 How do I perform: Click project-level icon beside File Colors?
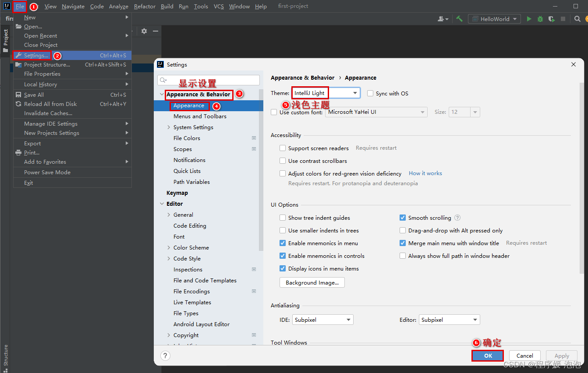click(254, 138)
